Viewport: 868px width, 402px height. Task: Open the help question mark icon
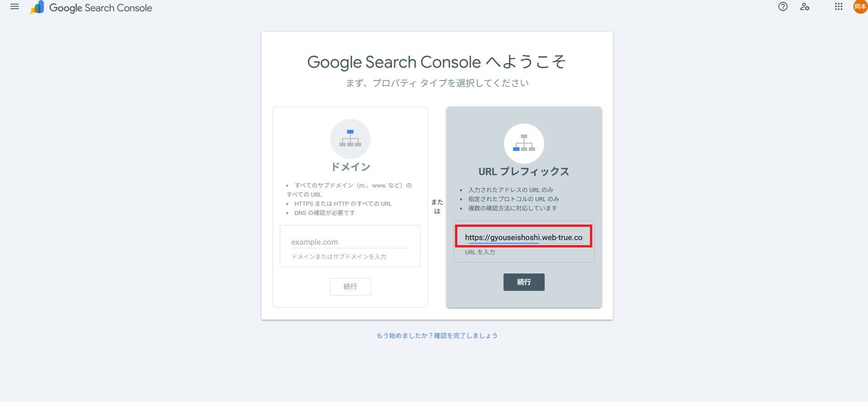pos(783,6)
